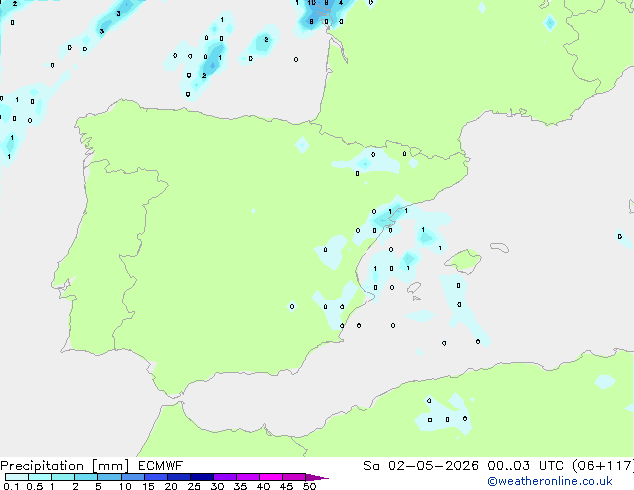Click the weatheronline.co.uk copyright link

coord(550,481)
